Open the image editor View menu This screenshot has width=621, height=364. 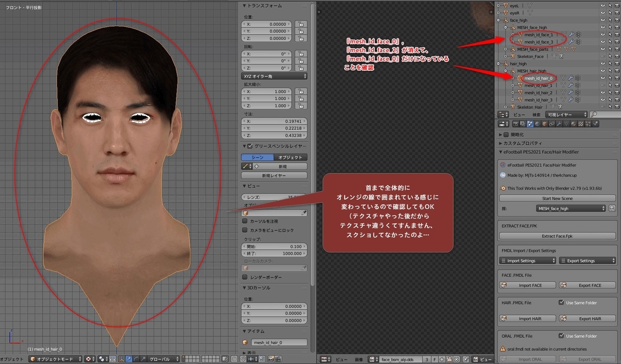342,359
